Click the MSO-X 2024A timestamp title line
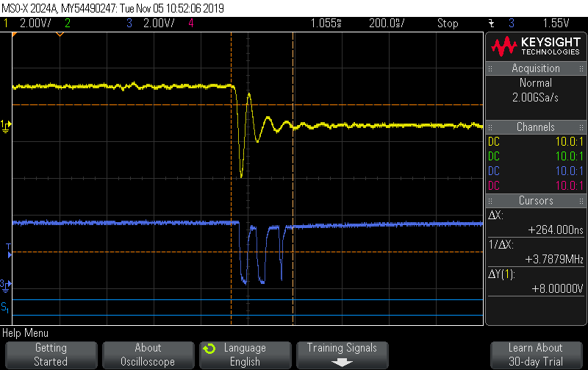Image resolution: width=588 pixels, height=370 pixels. click(113, 8)
